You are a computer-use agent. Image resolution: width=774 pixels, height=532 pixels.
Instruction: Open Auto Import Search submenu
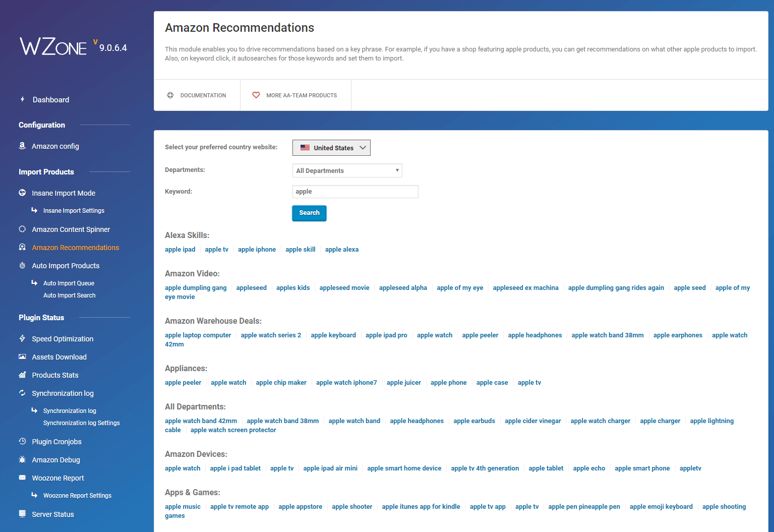point(70,295)
